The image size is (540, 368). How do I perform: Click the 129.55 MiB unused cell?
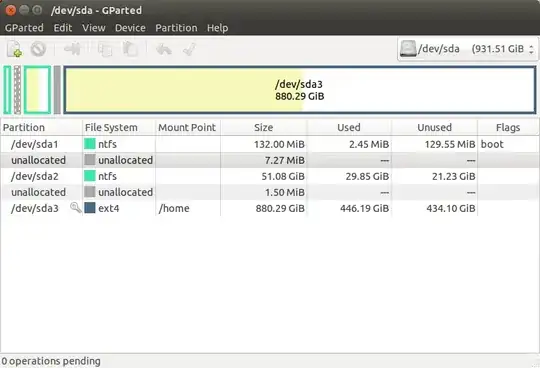tap(450, 144)
